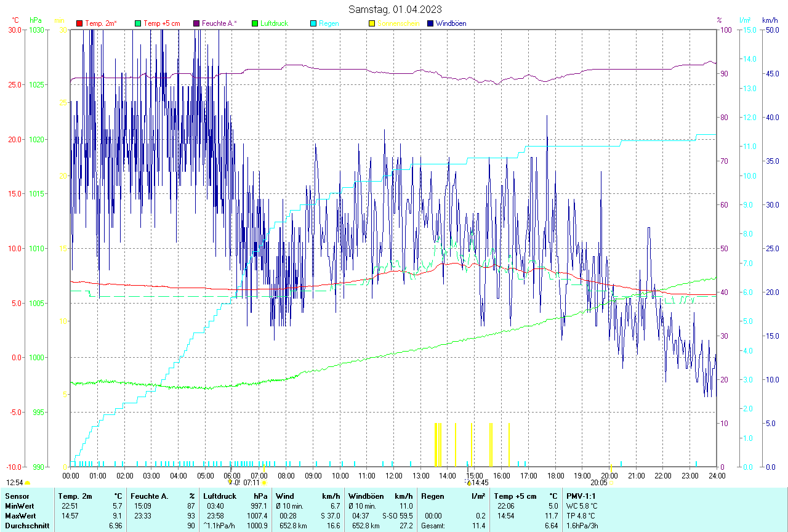This screenshot has height=532, width=788.
Task: Click the 12:54 label at bottom left
Action: [15, 483]
